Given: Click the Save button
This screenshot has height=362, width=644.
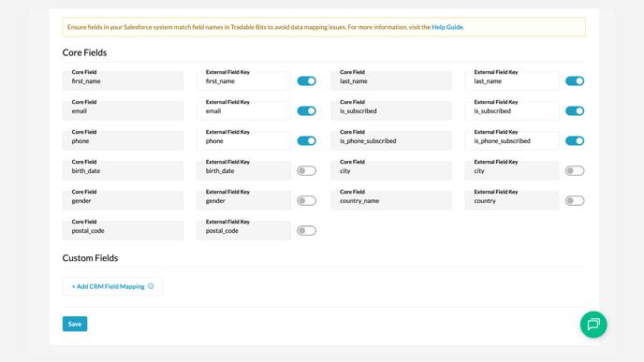Looking at the screenshot, I should click(x=75, y=324).
